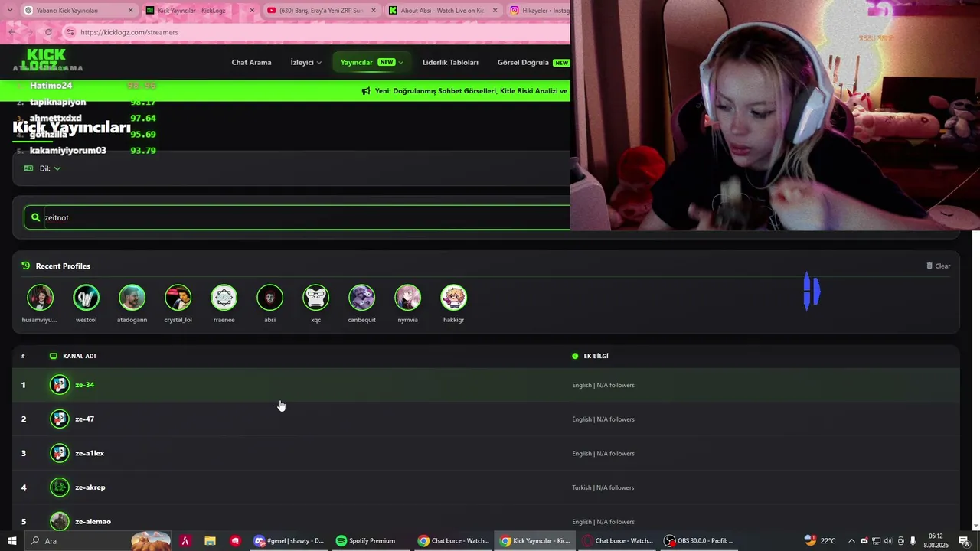Open ze-47 channel link
This screenshot has width=980, height=551.
[x=84, y=419]
